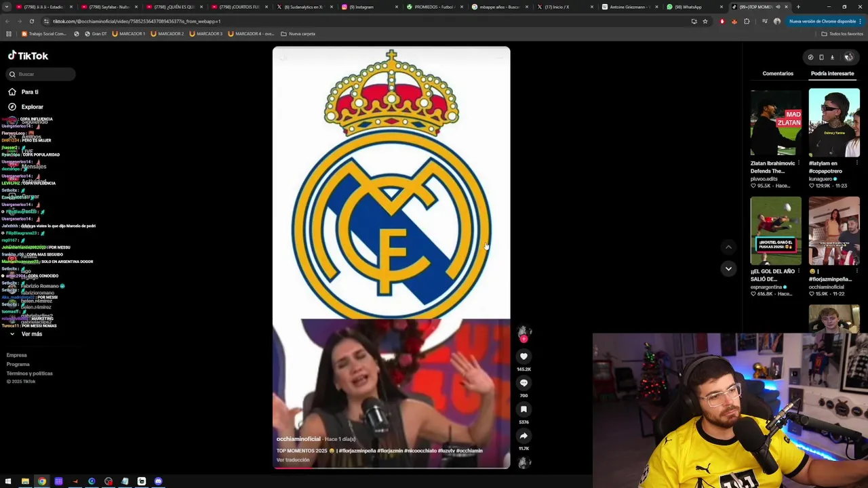Viewport: 868px width, 488px height.
Task: Click the creator avatar with plus badge
Action: click(524, 333)
